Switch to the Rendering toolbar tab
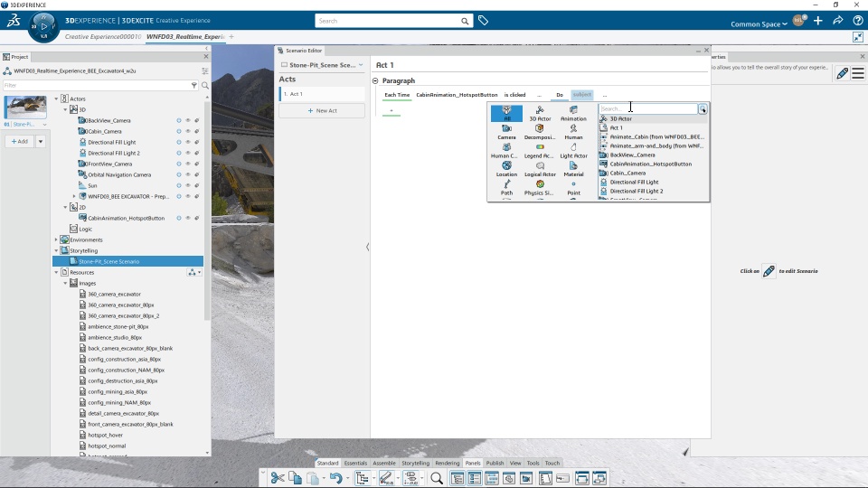This screenshot has height=488, width=868. [x=448, y=463]
